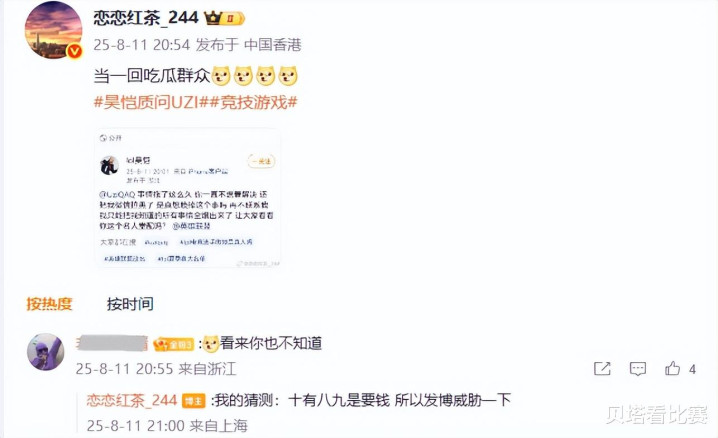Click the 金粉3 fan badge

pos(174,344)
